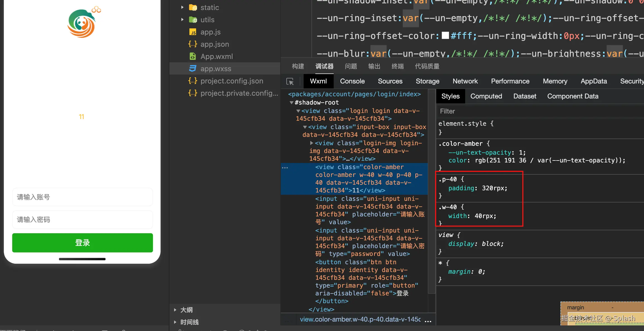644x331 pixels.
Task: Open the Computed styles tab
Action: (486, 96)
